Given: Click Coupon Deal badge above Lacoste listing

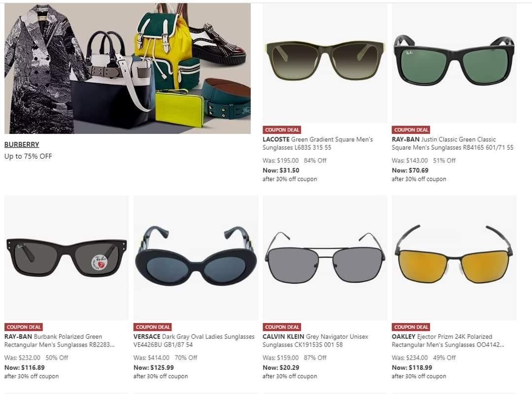Looking at the screenshot, I should (x=282, y=130).
